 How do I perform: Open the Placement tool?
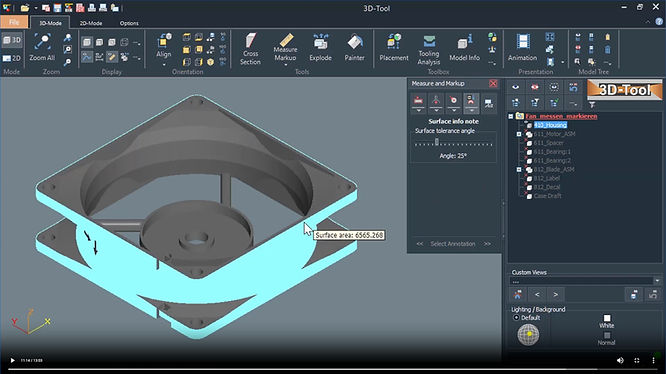tap(394, 48)
